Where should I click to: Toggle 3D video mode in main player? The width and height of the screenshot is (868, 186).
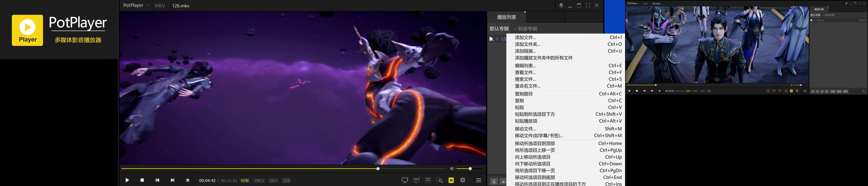428,180
